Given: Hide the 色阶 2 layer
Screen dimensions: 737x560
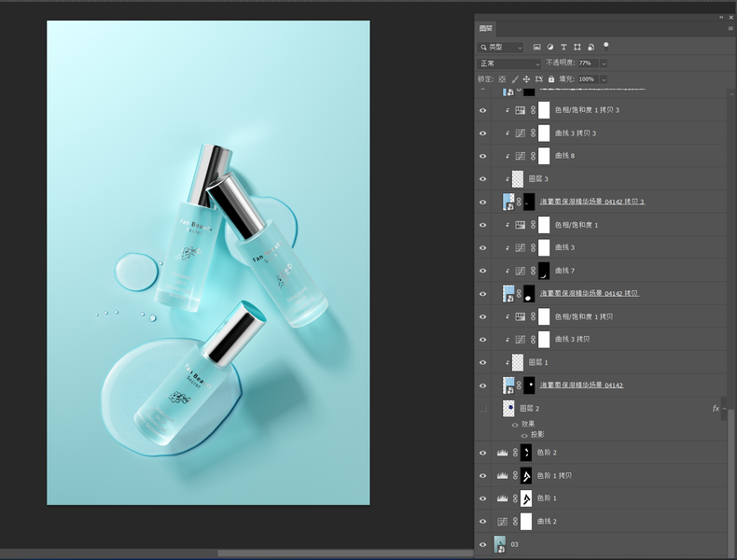Looking at the screenshot, I should click(482, 453).
